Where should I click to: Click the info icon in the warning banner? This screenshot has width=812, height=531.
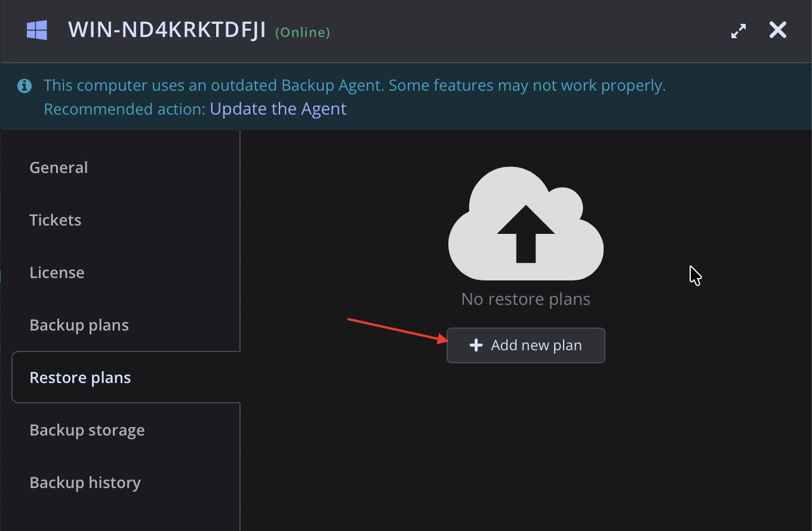tap(24, 85)
